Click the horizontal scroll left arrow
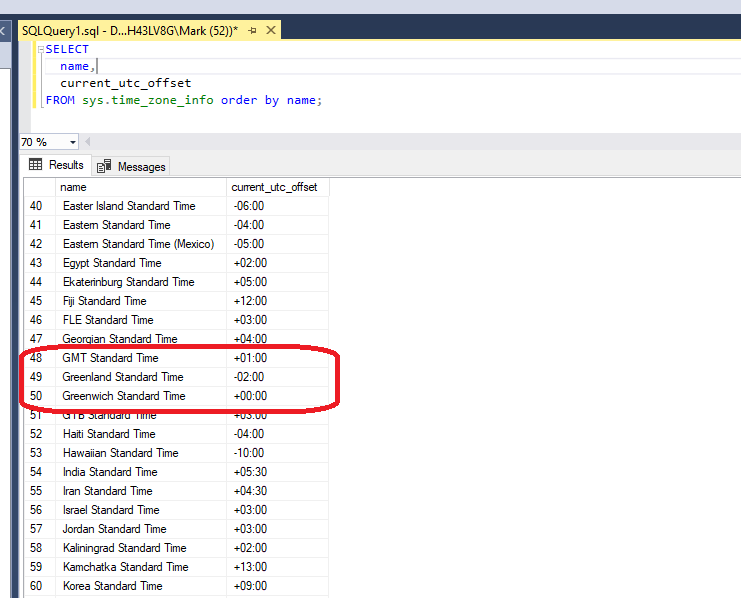 coord(88,142)
